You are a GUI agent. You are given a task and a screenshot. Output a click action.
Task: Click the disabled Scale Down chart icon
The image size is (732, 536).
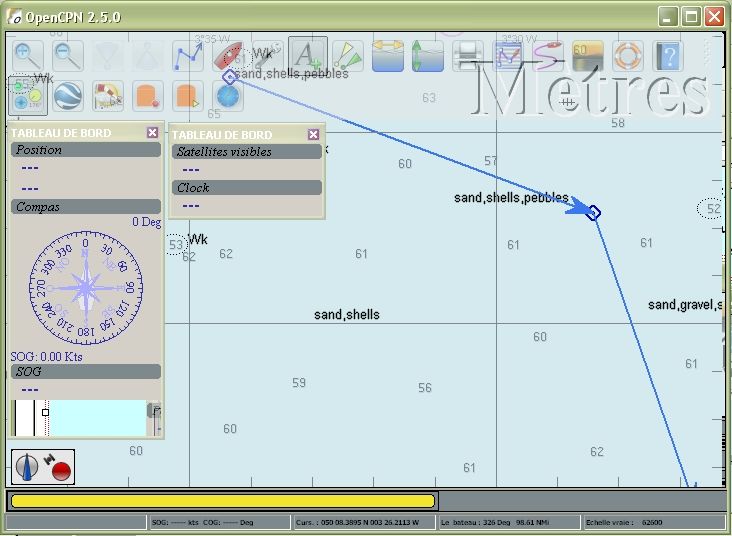tap(108, 56)
